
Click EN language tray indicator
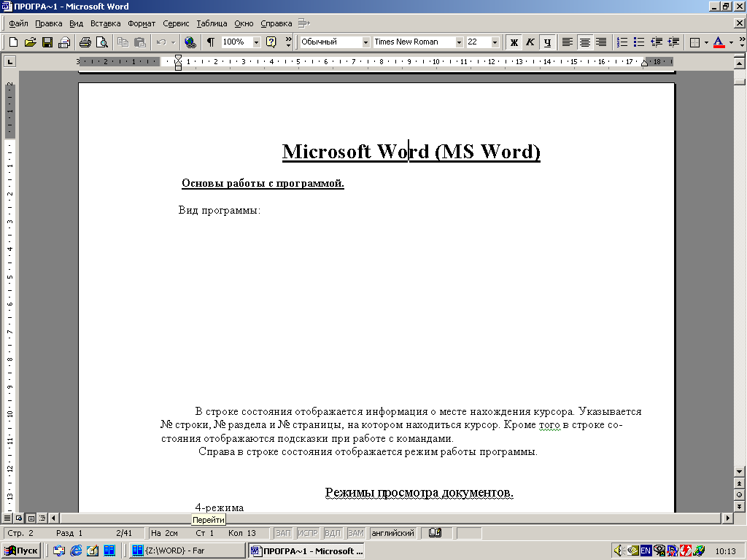(x=646, y=551)
